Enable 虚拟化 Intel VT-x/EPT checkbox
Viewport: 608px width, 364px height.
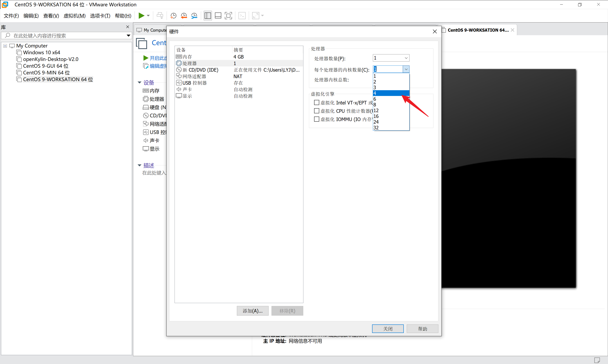pyautogui.click(x=317, y=102)
